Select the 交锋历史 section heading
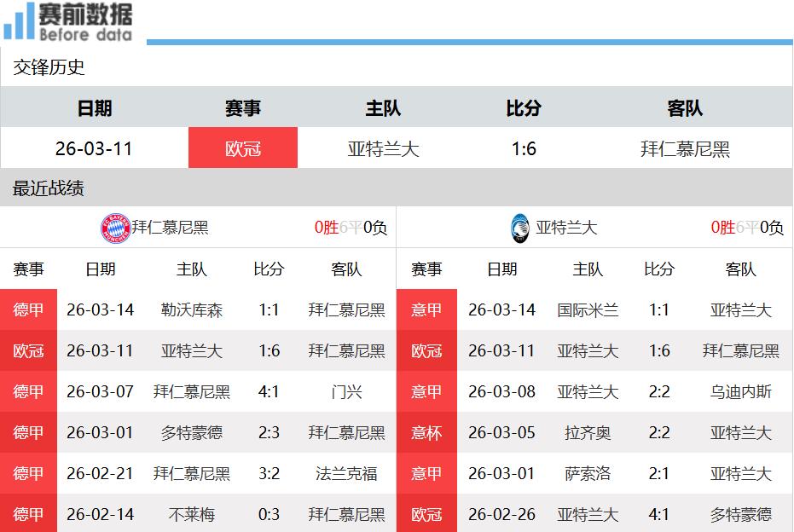Screen dimensions: 794x532 49,67
